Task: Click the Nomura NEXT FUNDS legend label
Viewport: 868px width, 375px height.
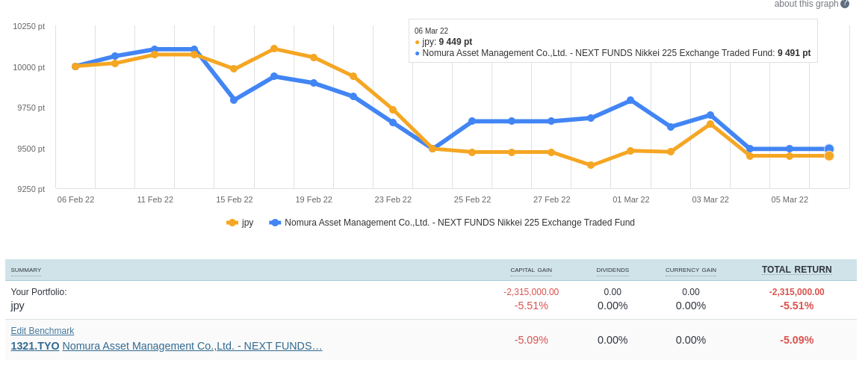Action: click(459, 223)
